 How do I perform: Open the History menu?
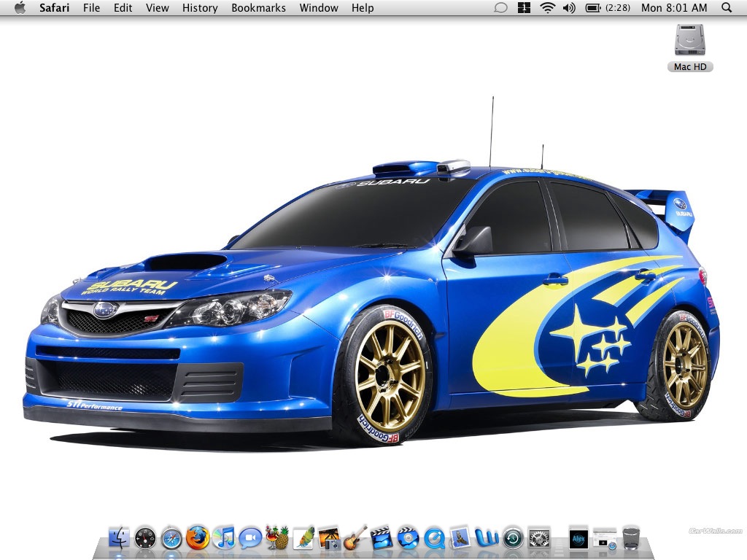(x=200, y=7)
